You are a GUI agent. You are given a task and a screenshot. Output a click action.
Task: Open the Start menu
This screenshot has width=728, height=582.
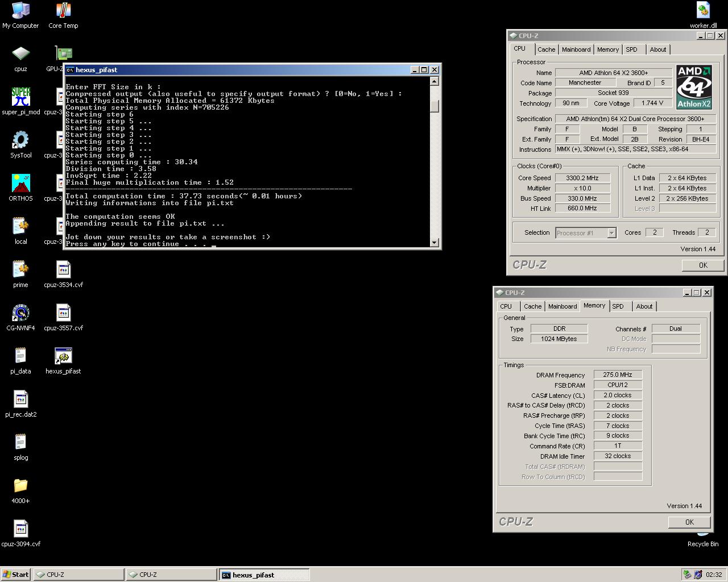16,575
